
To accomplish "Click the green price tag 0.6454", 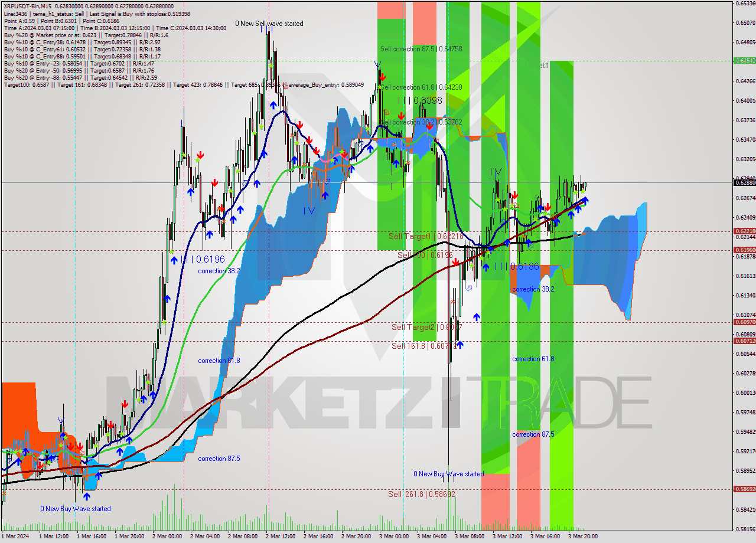I will click(744, 60).
